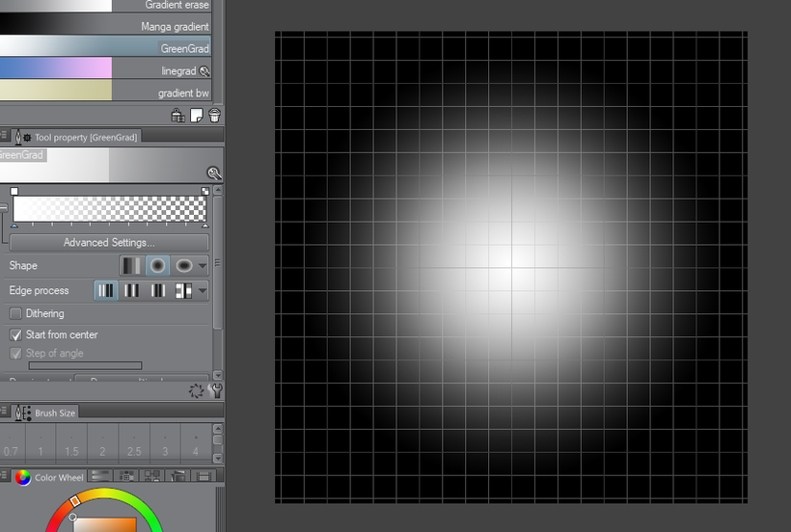
Task: Choose the first Edge process icon
Action: (105, 291)
